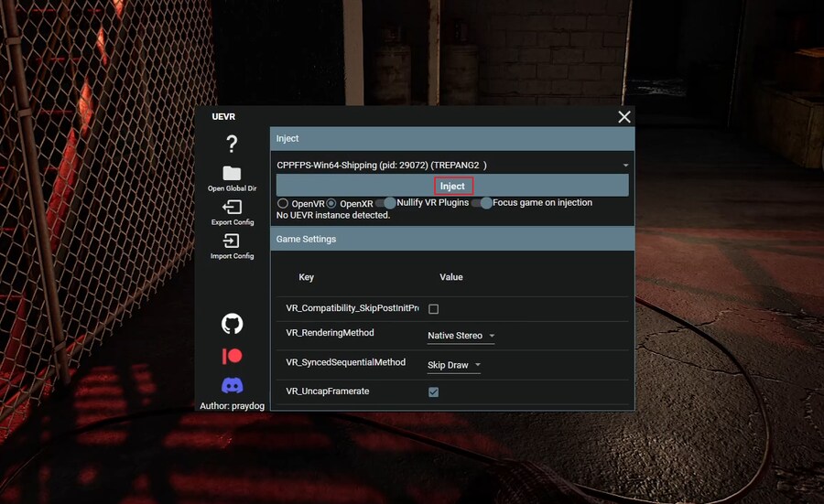This screenshot has height=504, width=824.
Task: Uncheck the VR_UncapFramerate checkbox
Action: pyautogui.click(x=434, y=391)
